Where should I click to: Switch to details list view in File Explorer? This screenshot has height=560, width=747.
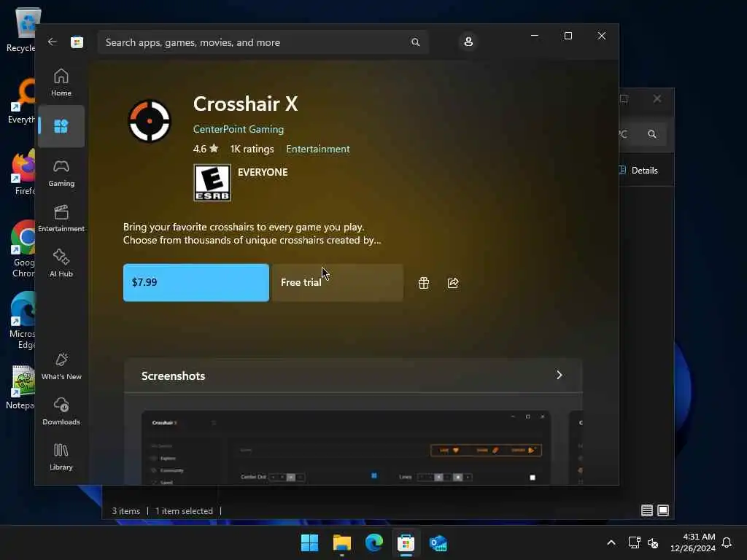tap(646, 510)
